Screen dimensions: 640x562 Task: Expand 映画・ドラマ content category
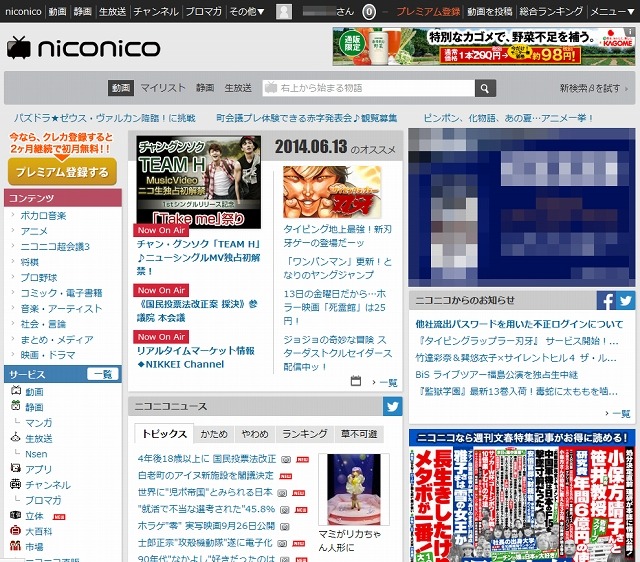[48, 355]
